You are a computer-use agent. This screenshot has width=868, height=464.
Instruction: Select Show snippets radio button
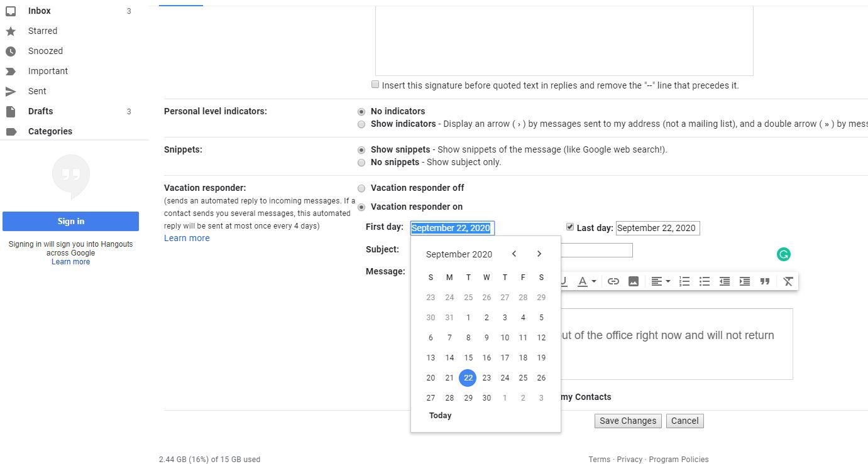coord(361,150)
